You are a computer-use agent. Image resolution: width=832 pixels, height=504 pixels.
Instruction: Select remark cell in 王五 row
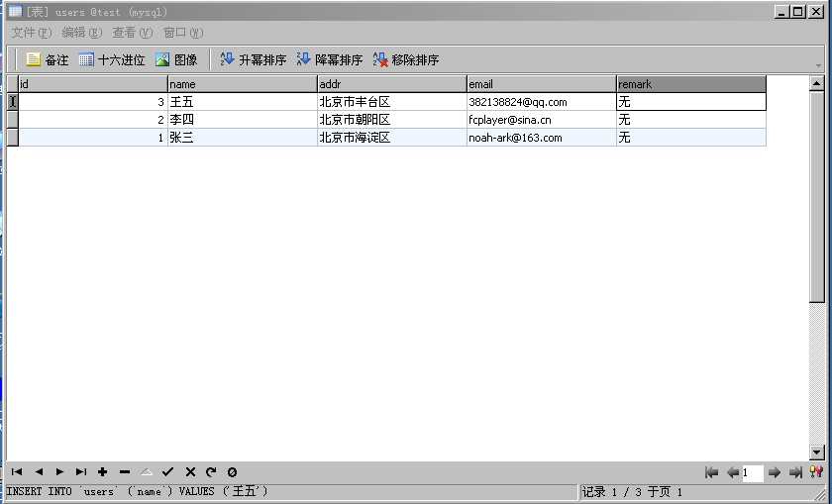point(691,102)
